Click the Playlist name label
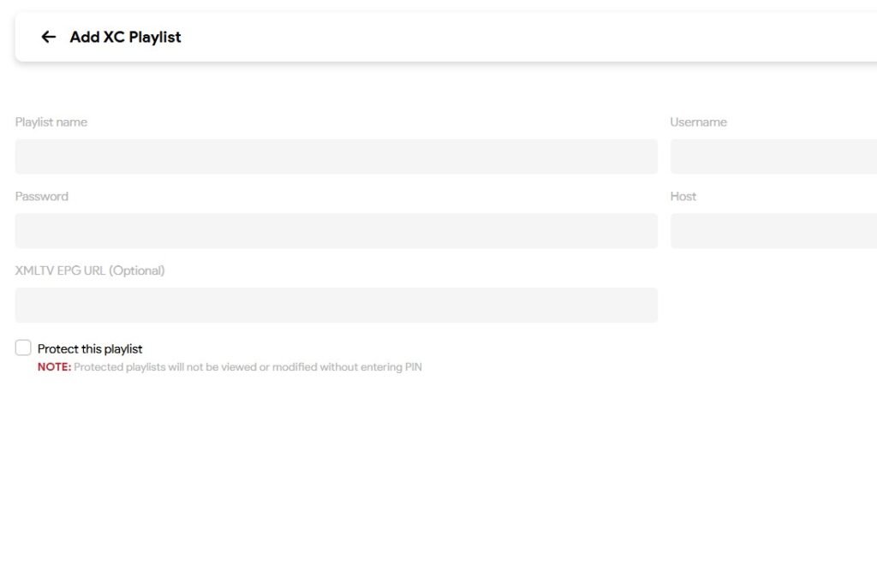Viewport: 877px width, 588px height. point(51,122)
